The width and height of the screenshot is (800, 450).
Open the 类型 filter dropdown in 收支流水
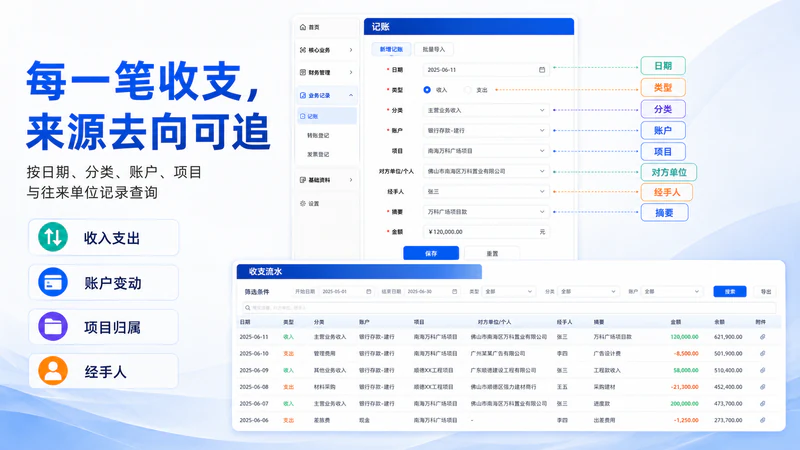[509, 292]
